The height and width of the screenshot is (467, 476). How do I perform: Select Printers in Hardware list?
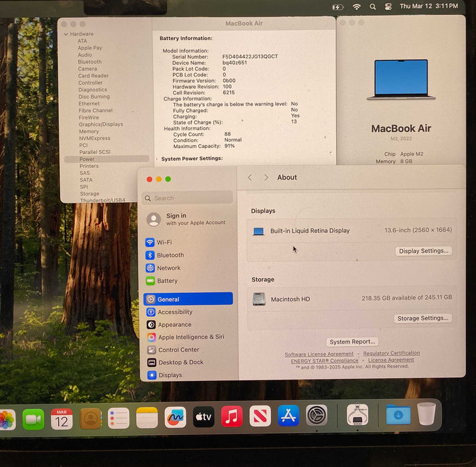coord(89,166)
